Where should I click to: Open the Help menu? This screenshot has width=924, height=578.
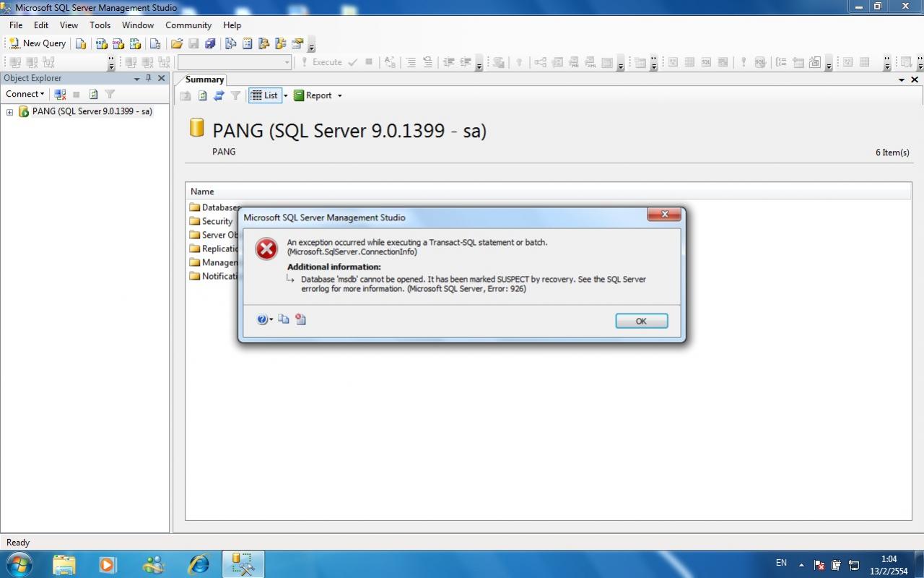[x=232, y=25]
